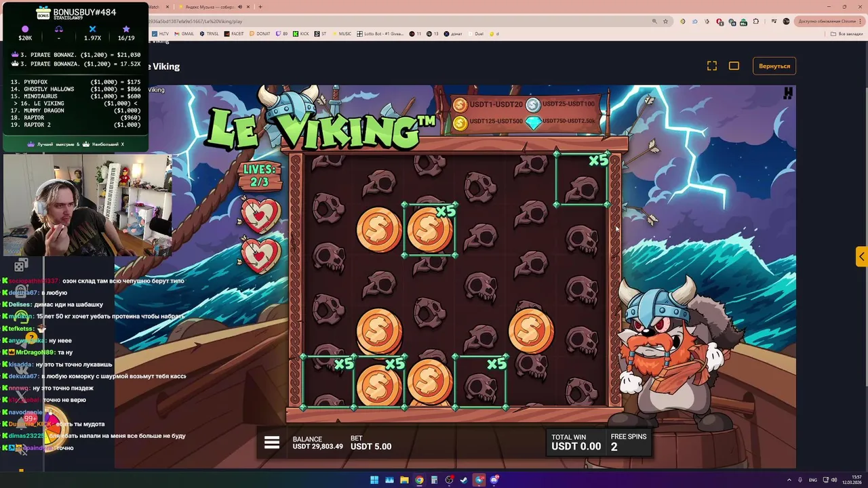Open Google Chrome from the taskbar
868x488 pixels.
[419, 480]
